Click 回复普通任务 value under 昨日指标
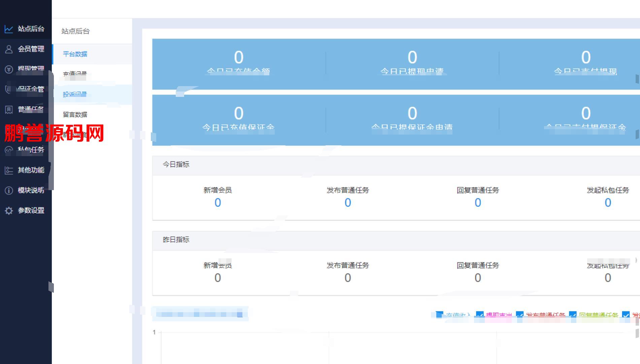Image resolution: width=640 pixels, height=364 pixels. (x=478, y=278)
